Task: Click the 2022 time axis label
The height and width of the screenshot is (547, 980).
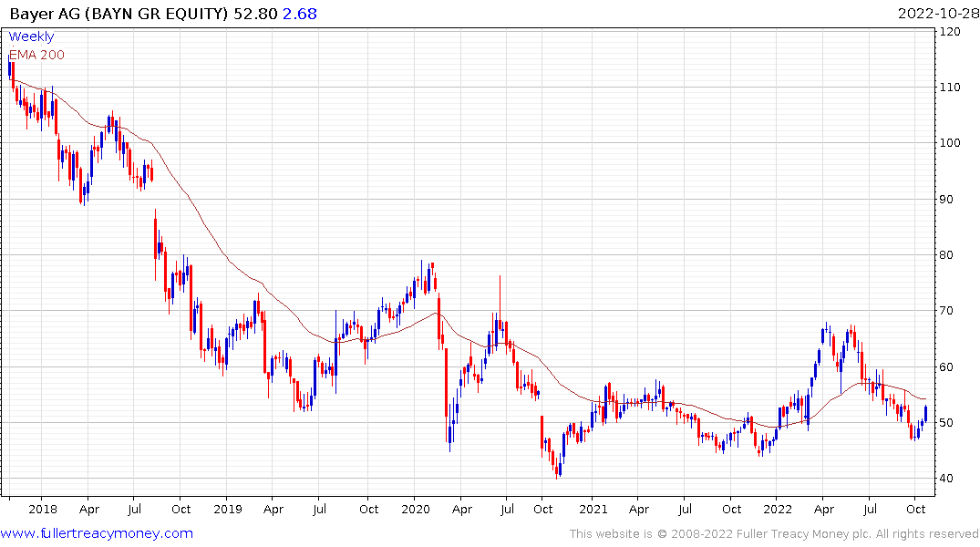Action: (778, 510)
